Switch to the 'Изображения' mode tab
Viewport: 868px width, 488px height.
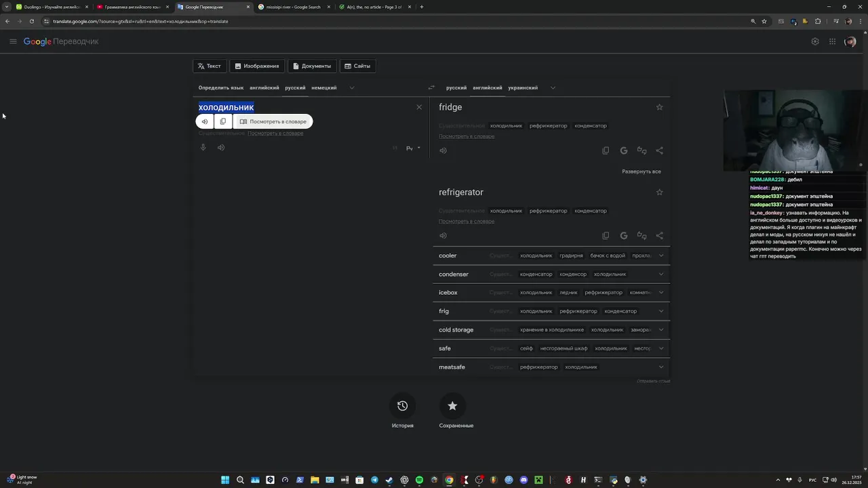[x=257, y=66]
